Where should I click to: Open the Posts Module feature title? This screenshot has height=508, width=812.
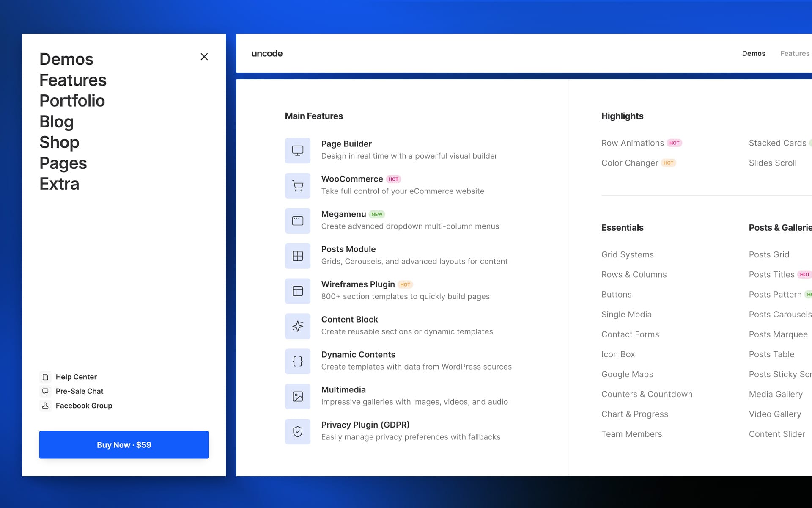[348, 249]
